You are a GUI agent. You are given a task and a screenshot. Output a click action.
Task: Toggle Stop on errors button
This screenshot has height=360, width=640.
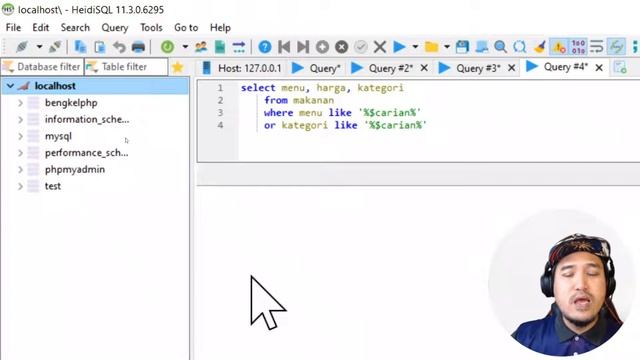pos(559,47)
